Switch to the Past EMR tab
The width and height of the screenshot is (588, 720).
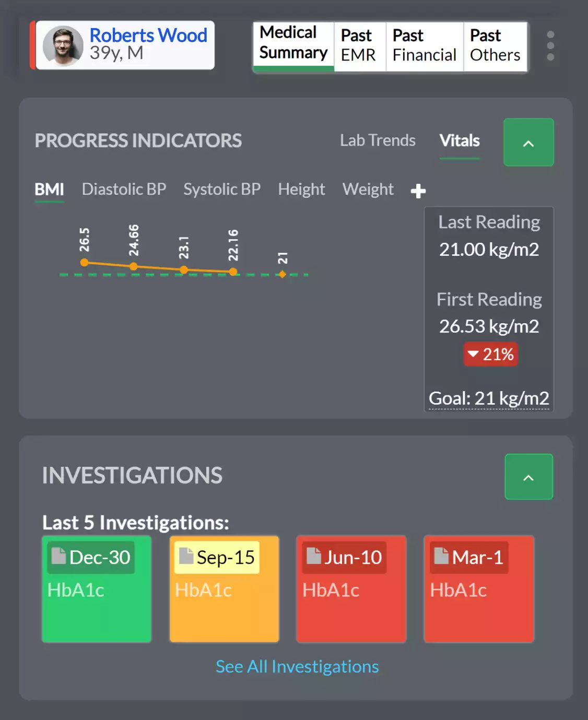click(x=359, y=45)
